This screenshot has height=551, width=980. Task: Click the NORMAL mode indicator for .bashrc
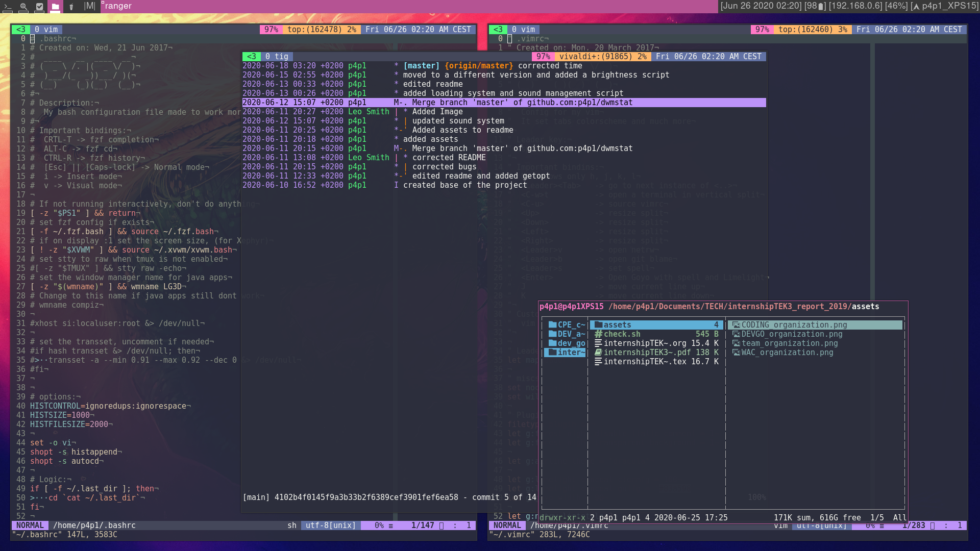point(30,525)
